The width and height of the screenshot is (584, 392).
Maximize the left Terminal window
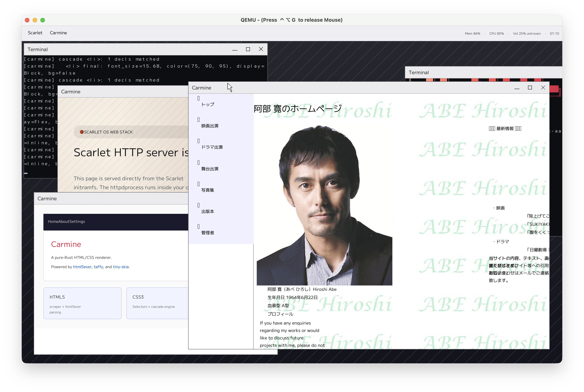pos(248,49)
